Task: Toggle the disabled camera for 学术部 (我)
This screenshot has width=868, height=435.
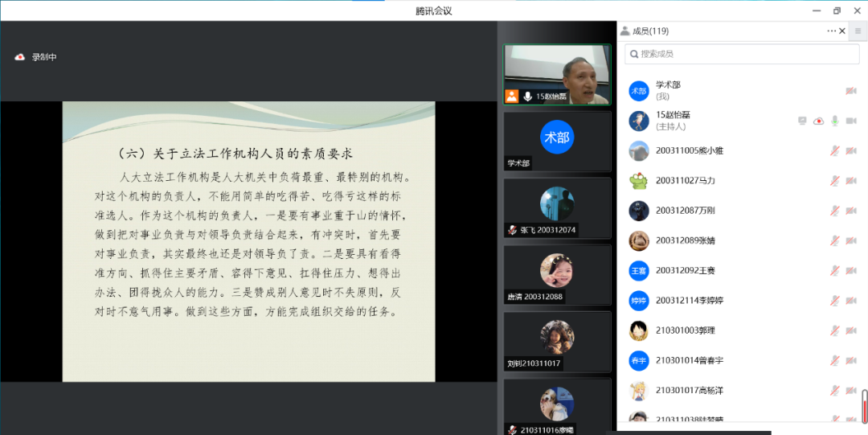Action: coord(851,91)
